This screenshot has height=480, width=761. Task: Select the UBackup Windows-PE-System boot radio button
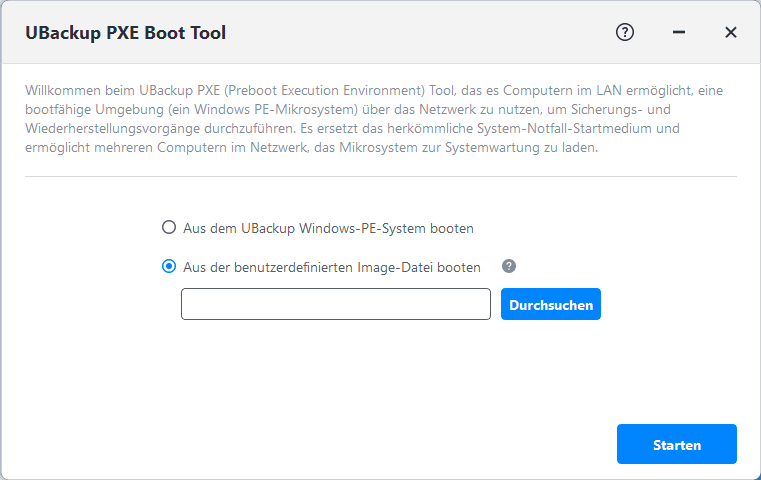(x=169, y=228)
